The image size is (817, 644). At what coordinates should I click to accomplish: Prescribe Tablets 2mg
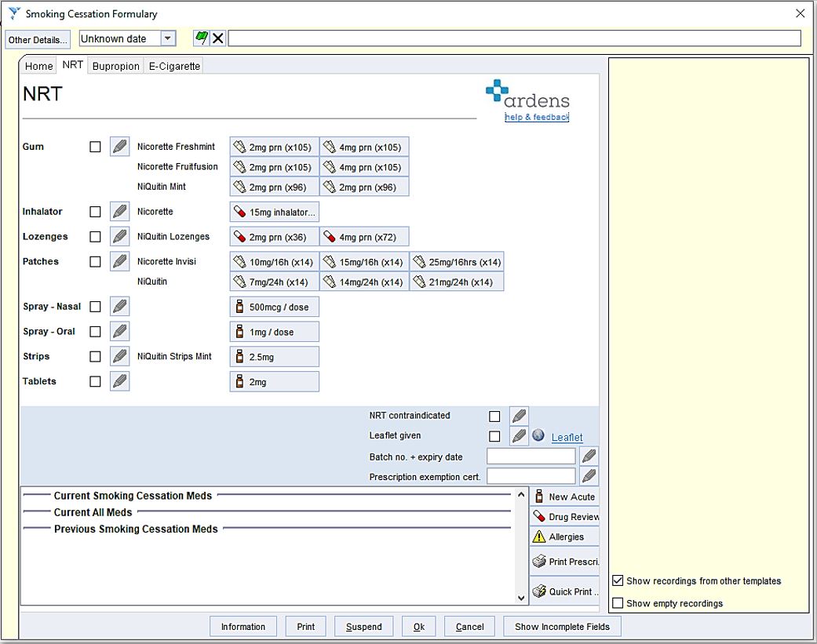tap(274, 381)
